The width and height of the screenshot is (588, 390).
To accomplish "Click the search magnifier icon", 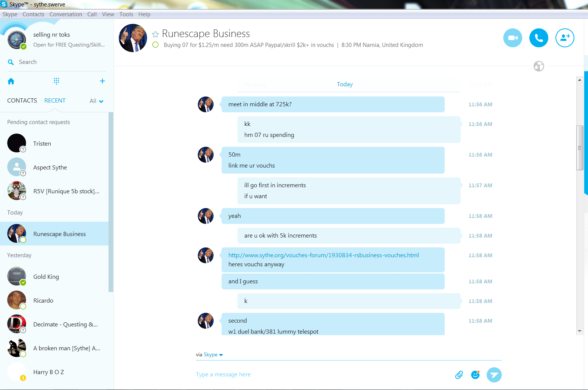I will coord(11,62).
